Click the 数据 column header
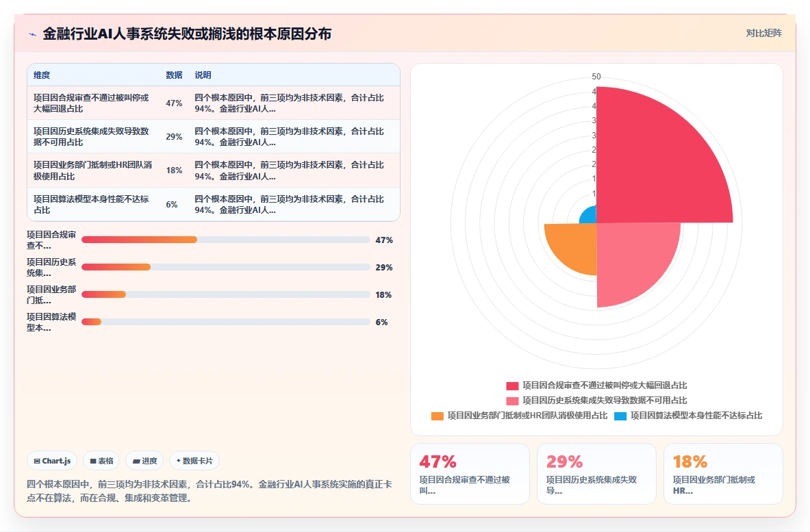 coord(174,75)
